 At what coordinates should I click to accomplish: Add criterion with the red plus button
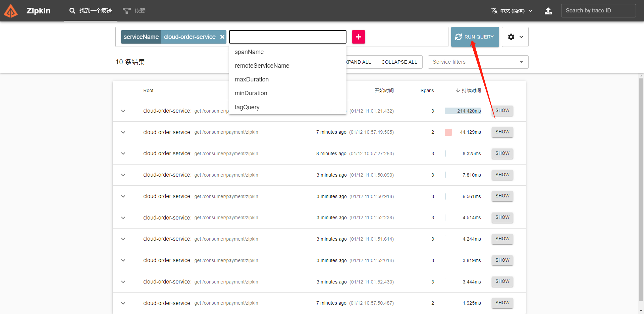coord(359,37)
